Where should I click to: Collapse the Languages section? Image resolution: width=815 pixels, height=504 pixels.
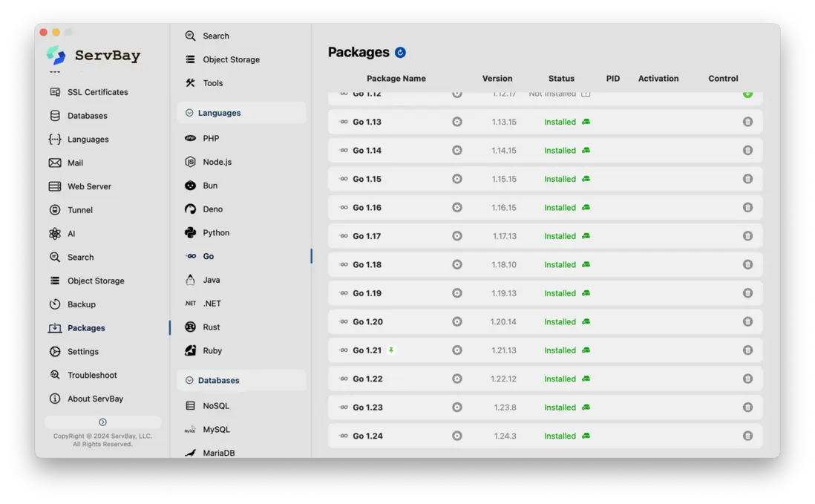(x=189, y=113)
